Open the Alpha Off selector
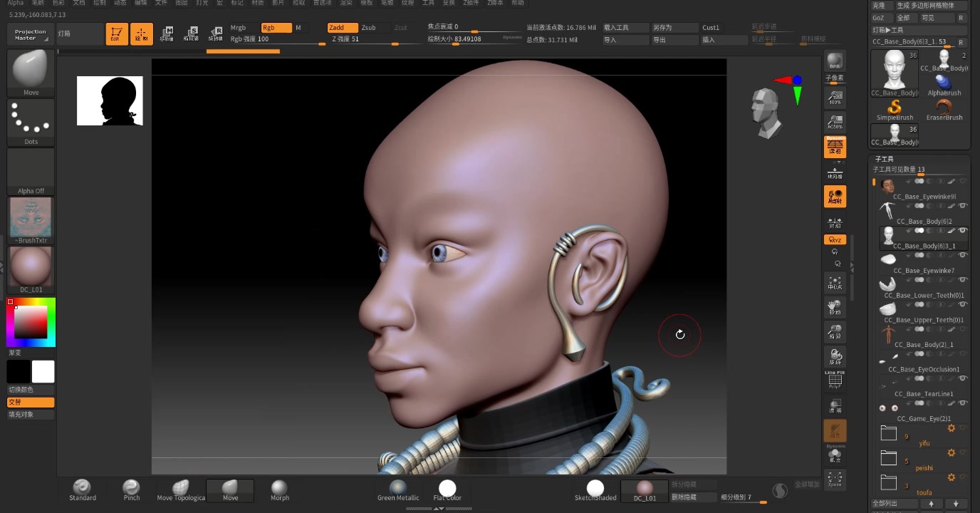This screenshot has height=513, width=980. tap(31, 172)
